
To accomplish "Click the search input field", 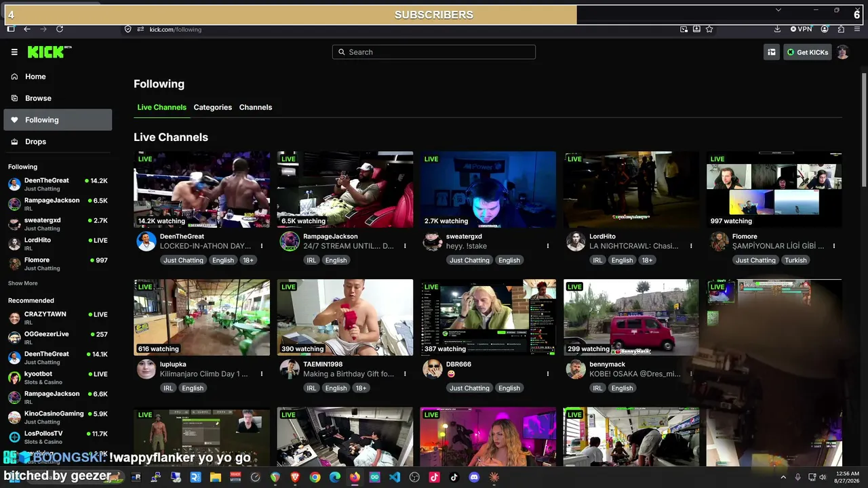I will 434,52.
